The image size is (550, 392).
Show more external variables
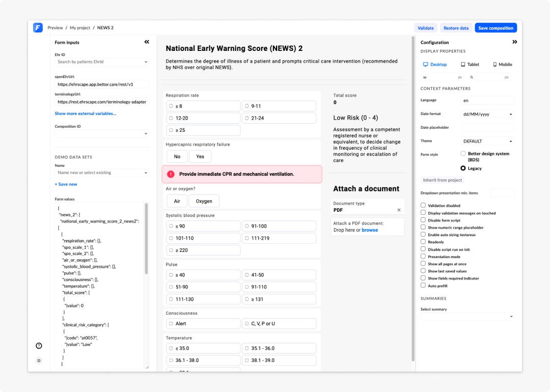coord(85,114)
